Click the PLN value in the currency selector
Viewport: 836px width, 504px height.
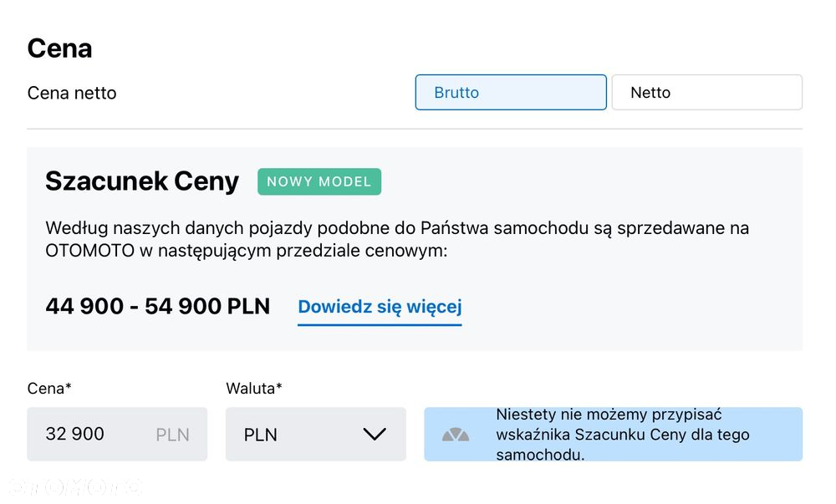[260, 435]
